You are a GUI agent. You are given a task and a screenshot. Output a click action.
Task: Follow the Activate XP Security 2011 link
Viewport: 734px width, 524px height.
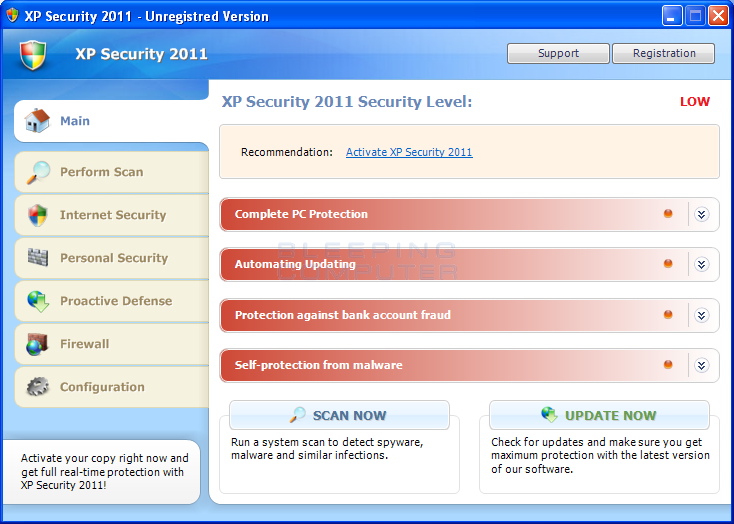409,152
